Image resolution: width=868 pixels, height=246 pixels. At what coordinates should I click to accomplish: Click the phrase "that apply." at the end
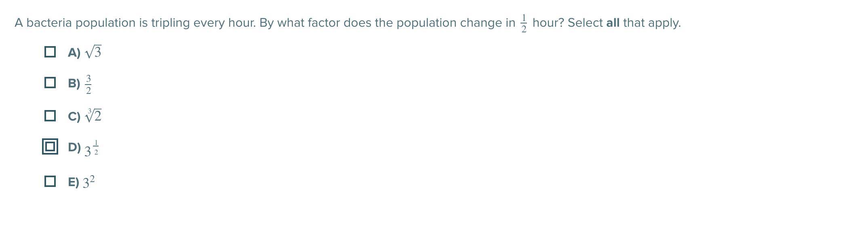click(652, 23)
